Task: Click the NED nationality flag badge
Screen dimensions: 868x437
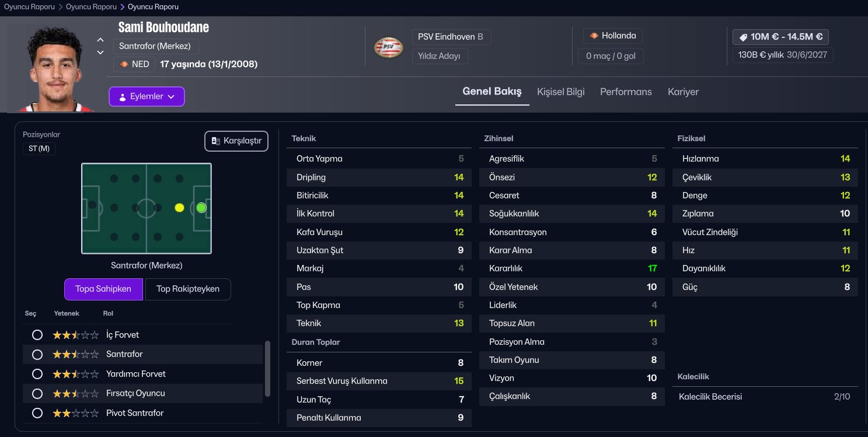Action: coord(124,64)
